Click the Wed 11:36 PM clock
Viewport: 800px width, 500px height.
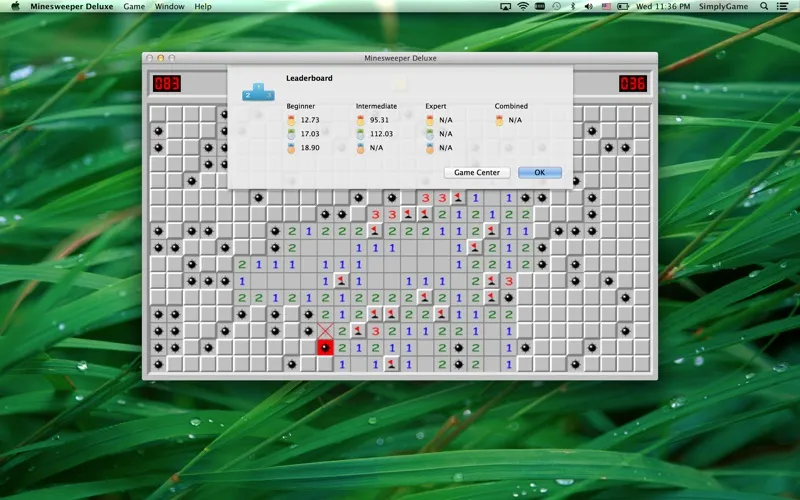[x=663, y=6]
